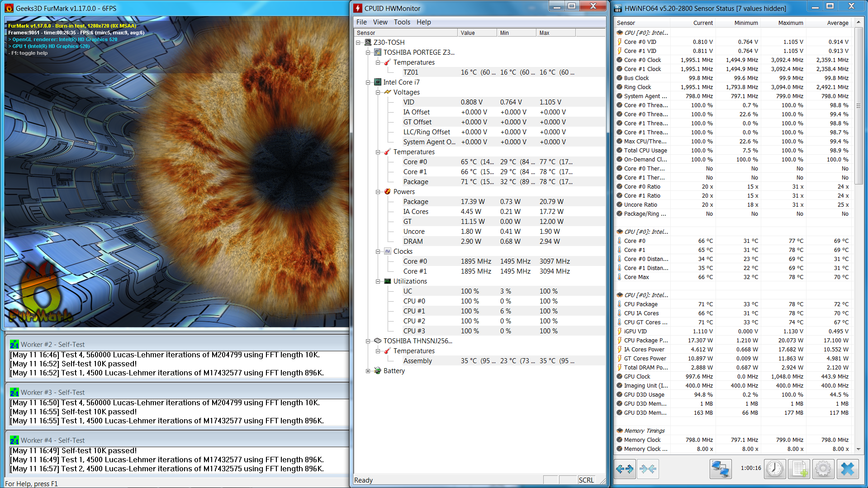Click the motherboard icon beside TOSHIBA PORTEGE

click(x=378, y=52)
